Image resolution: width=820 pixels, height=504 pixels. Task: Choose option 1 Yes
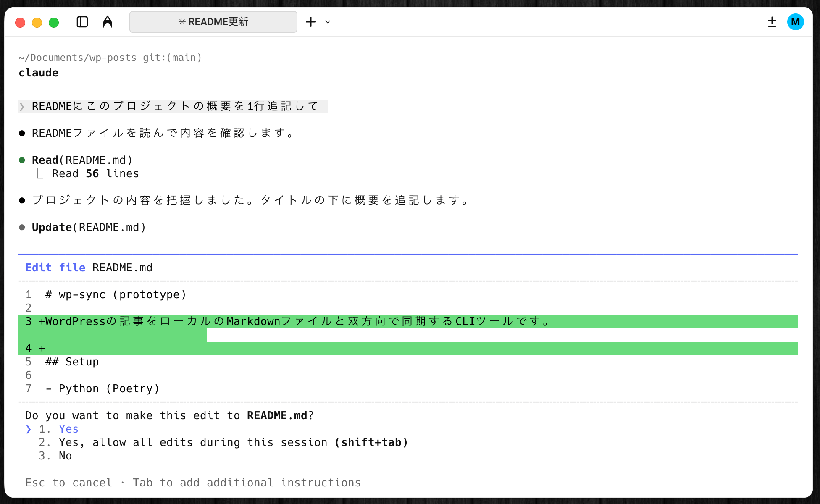(x=68, y=429)
